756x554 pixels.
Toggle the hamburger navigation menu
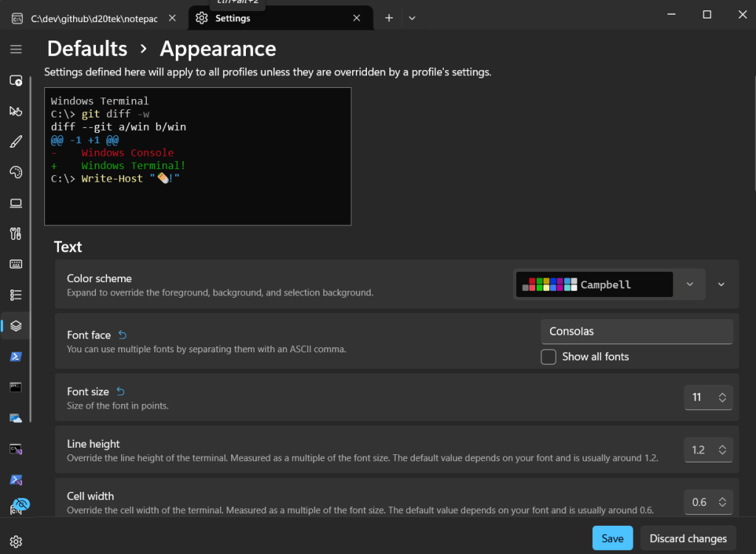[16, 49]
